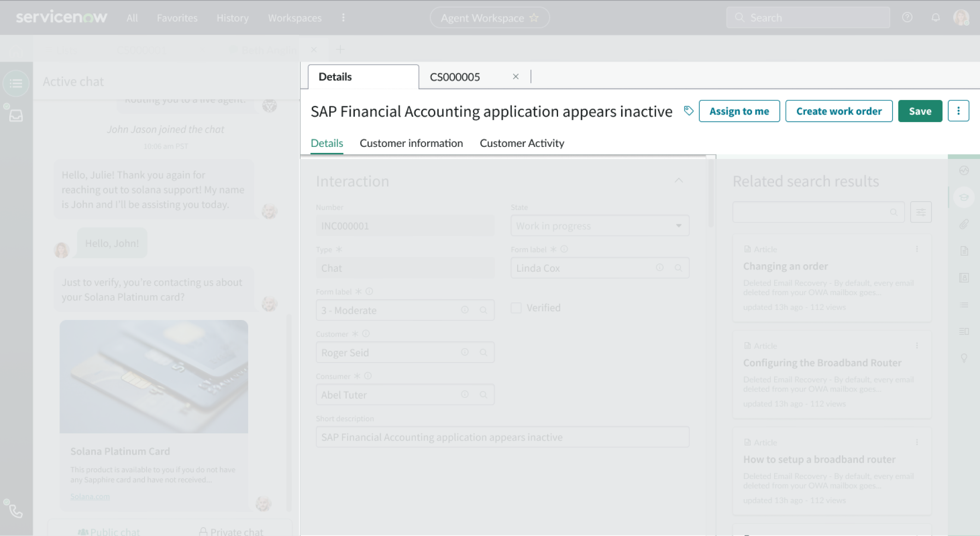Select the Private chat option

[x=231, y=531]
